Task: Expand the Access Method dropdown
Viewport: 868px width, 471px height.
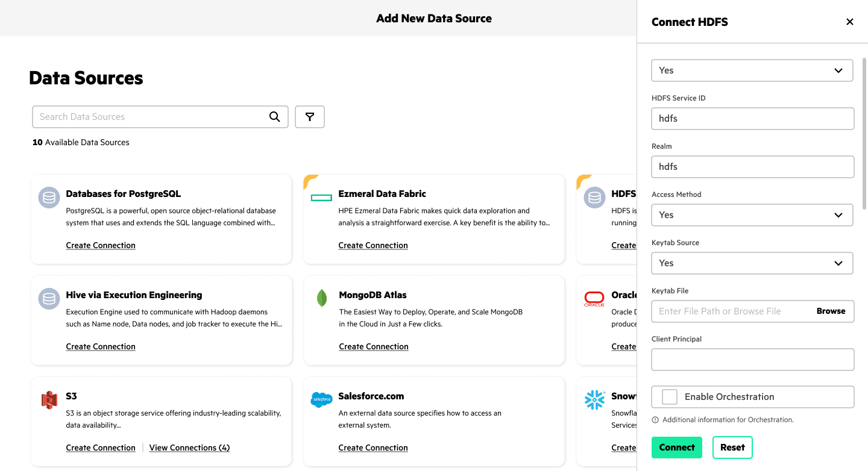Action: pyautogui.click(x=752, y=215)
